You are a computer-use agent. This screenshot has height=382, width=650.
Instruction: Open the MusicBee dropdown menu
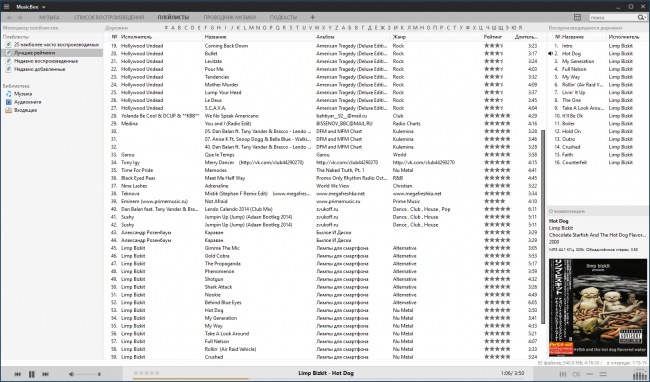coord(31,7)
